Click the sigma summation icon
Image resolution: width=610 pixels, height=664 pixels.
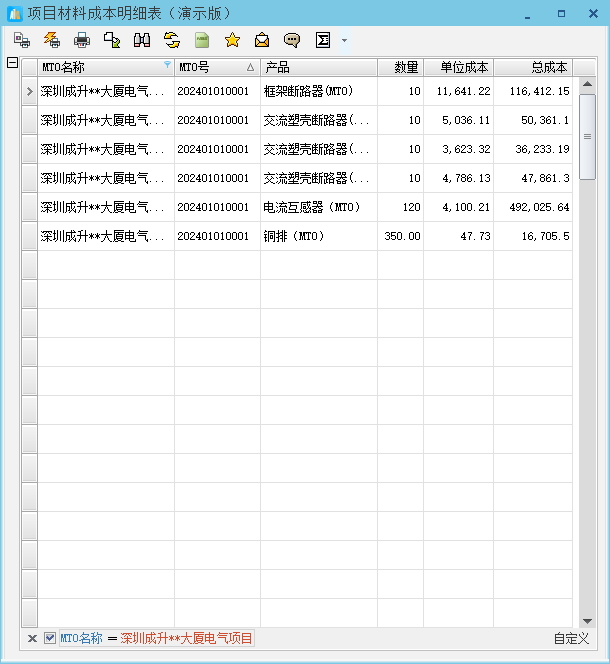[x=323, y=40]
